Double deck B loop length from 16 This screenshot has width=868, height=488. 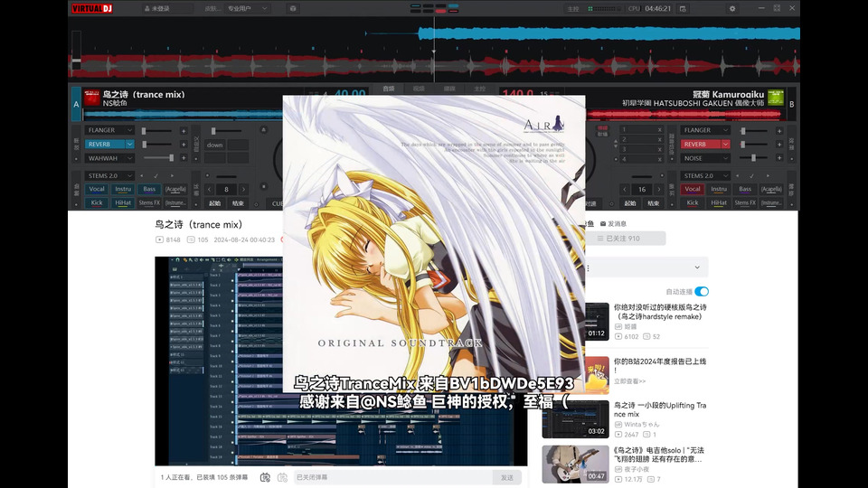tap(659, 189)
